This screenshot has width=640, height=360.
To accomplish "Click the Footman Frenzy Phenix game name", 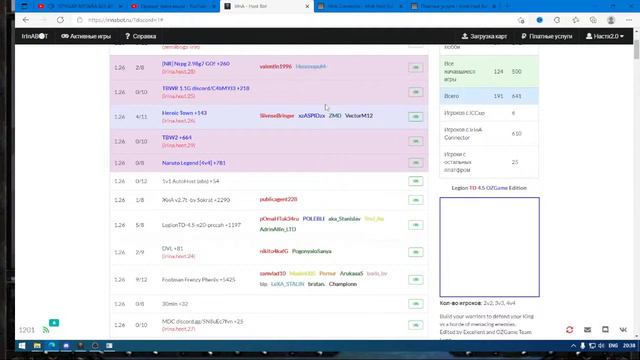I will pyautogui.click(x=198, y=280).
